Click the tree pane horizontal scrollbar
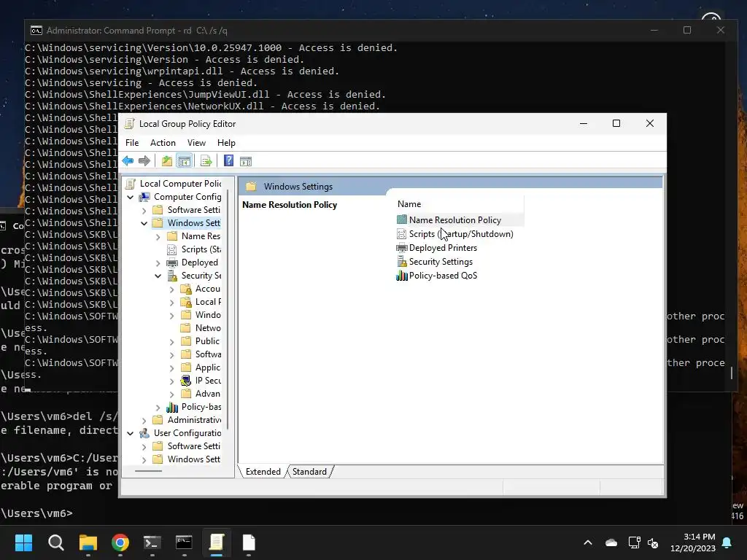 (x=148, y=471)
